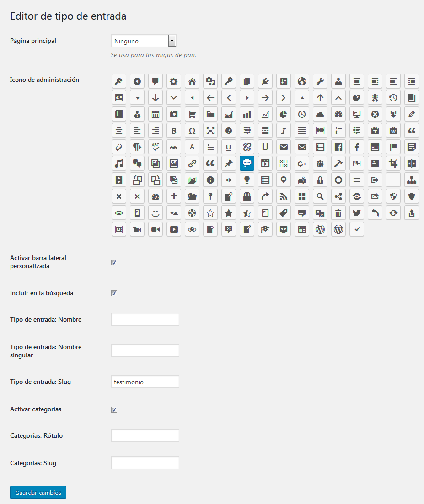Click the Tipo de entrada: Nombre field
This screenshot has height=504, width=424.
[145, 319]
